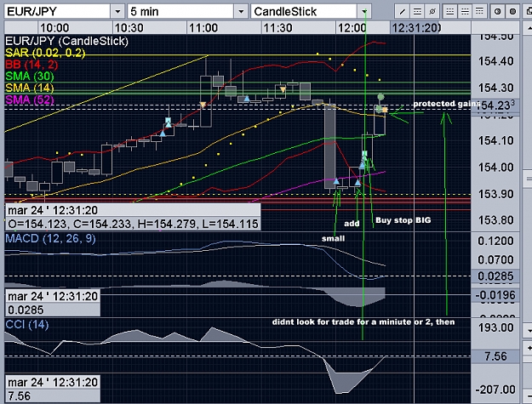Viewport: 532px width, 404px height.
Task: Click the 0.0700 MACD axis label
Action: click(495, 260)
